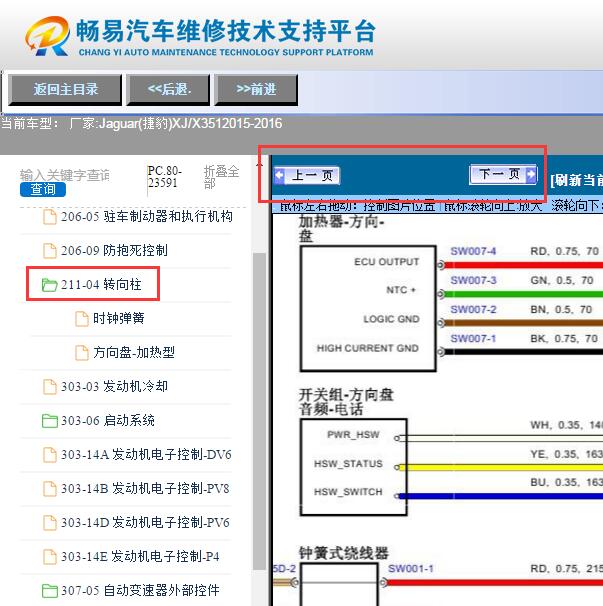The width and height of the screenshot is (603, 606).
Task: Click the 折叠全部 collapse all link
Action: coord(221,177)
